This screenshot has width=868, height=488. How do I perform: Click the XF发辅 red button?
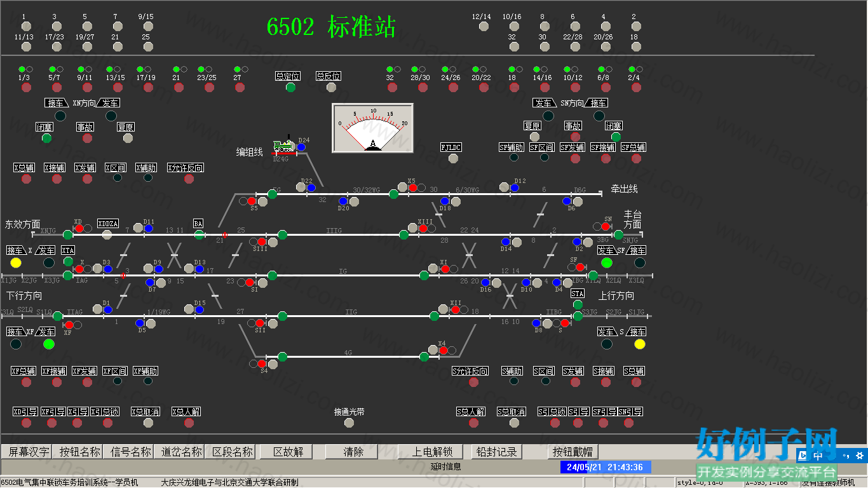pyautogui.click(x=87, y=382)
